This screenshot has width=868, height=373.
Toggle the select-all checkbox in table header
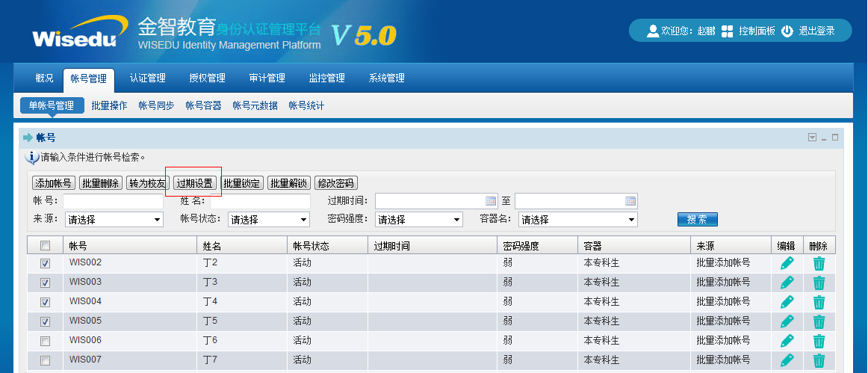coord(46,245)
